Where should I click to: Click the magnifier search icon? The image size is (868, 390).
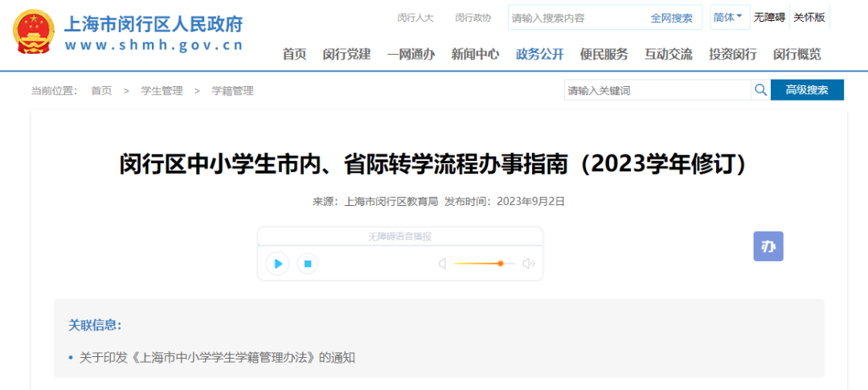click(x=759, y=90)
